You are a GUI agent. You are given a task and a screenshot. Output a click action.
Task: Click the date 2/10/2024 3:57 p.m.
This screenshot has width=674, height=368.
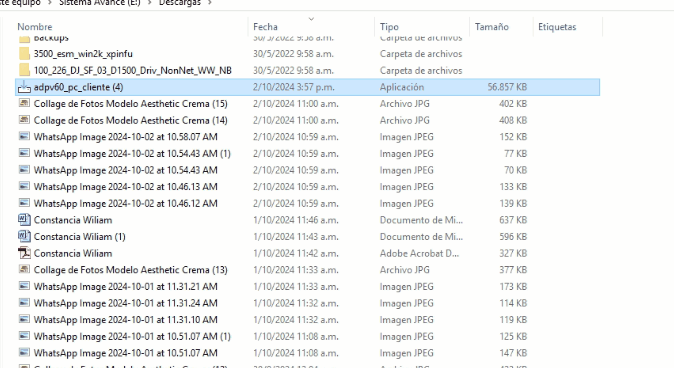294,87
